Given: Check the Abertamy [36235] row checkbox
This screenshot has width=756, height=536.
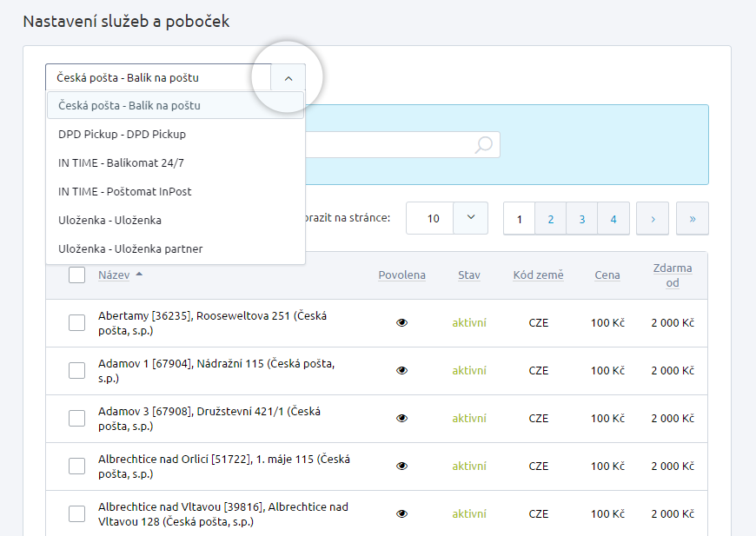Looking at the screenshot, I should click(76, 322).
